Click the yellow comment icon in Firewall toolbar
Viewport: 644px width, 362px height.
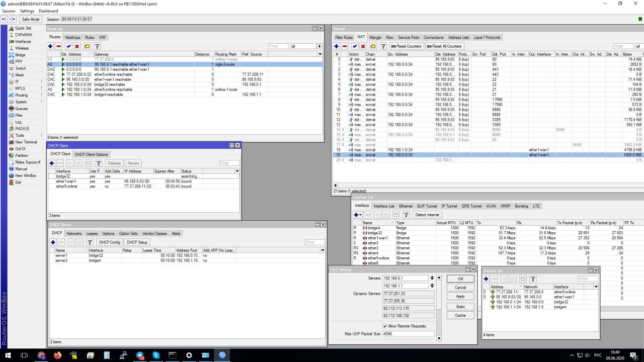(x=373, y=46)
